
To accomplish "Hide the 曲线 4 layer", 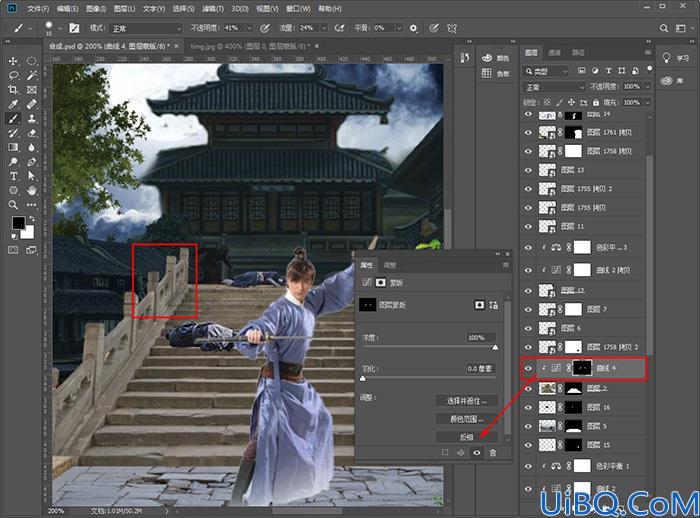I will coord(529,368).
